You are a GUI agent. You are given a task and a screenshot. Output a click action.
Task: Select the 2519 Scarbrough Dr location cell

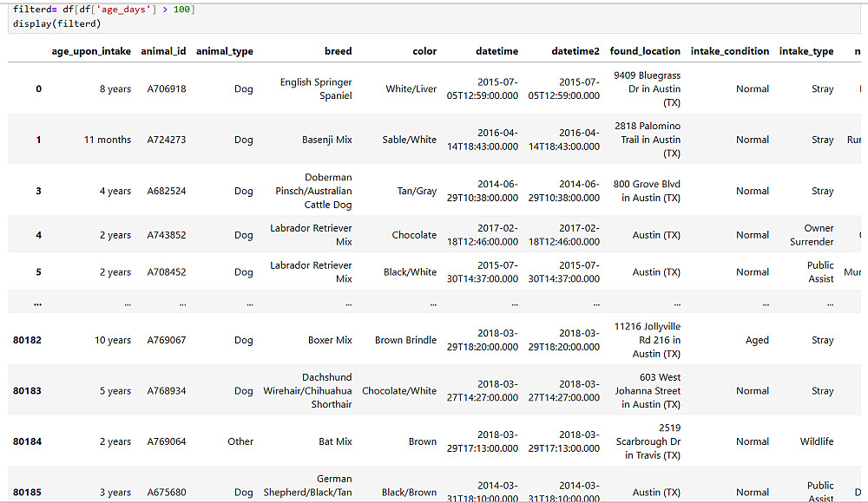[646, 441]
